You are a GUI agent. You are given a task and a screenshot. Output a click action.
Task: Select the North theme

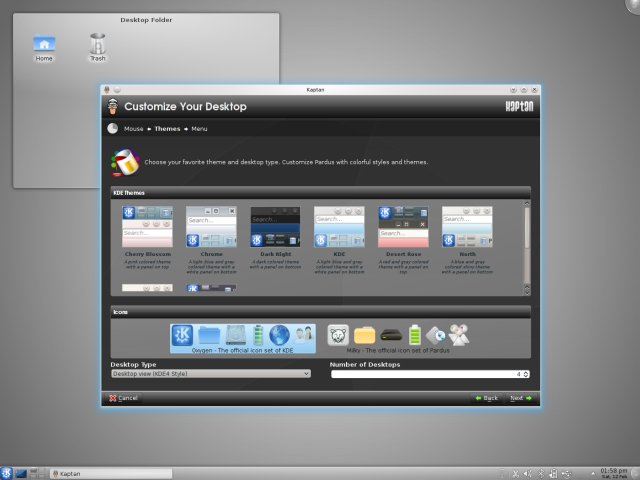pos(467,227)
